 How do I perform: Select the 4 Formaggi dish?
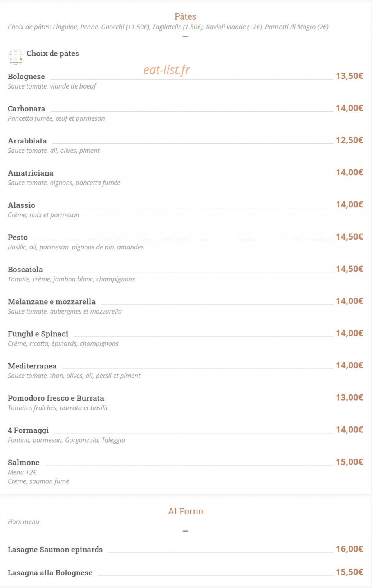(x=28, y=430)
